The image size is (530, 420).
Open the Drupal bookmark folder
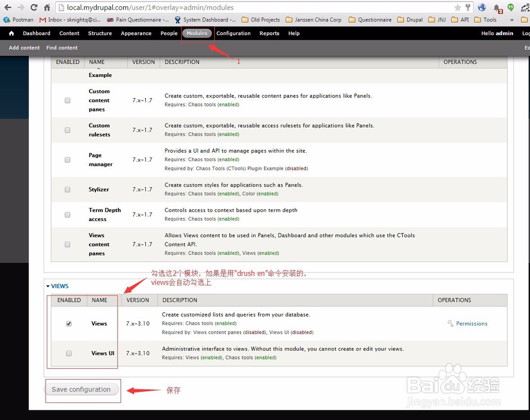(x=410, y=20)
